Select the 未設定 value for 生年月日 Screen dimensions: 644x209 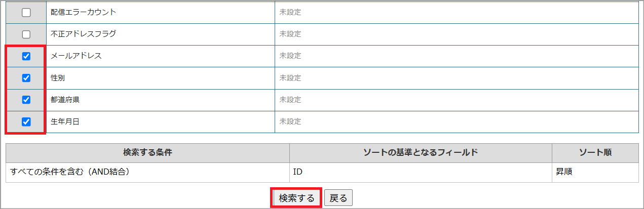pyautogui.click(x=290, y=121)
